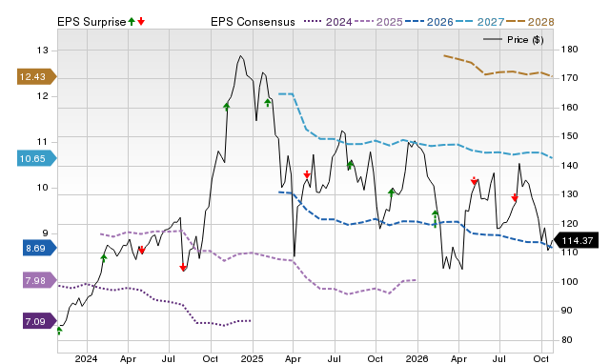Click the 180 label on the price axis
Viewport: 610px width, 364px height.
[x=570, y=50]
